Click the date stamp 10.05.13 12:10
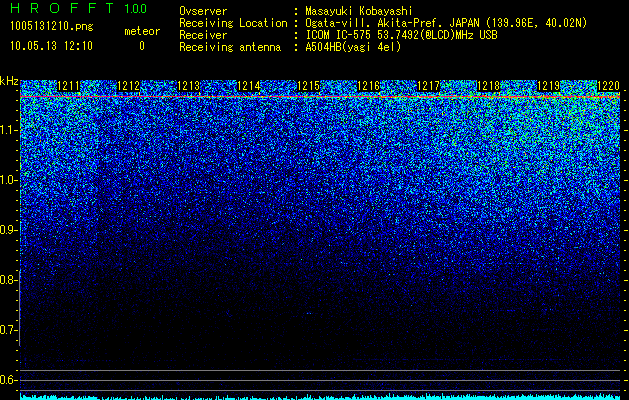The width and height of the screenshot is (629, 400). [x=52, y=46]
